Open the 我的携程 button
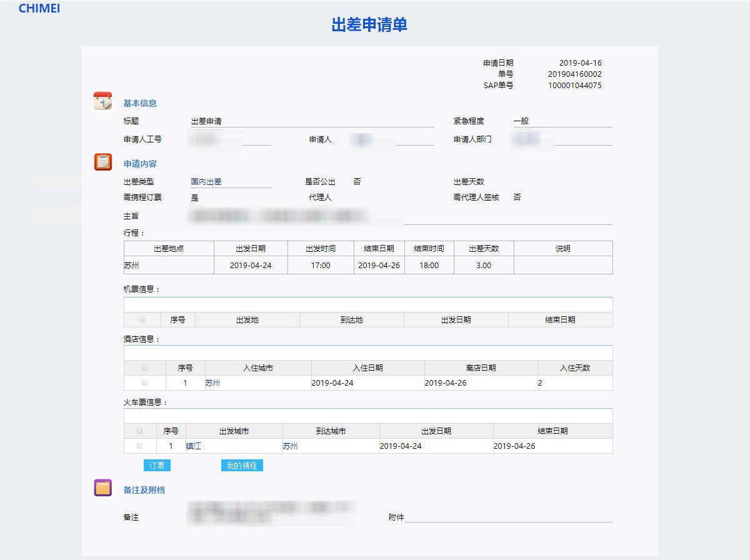Image resolution: width=750 pixels, height=560 pixels. click(x=242, y=466)
